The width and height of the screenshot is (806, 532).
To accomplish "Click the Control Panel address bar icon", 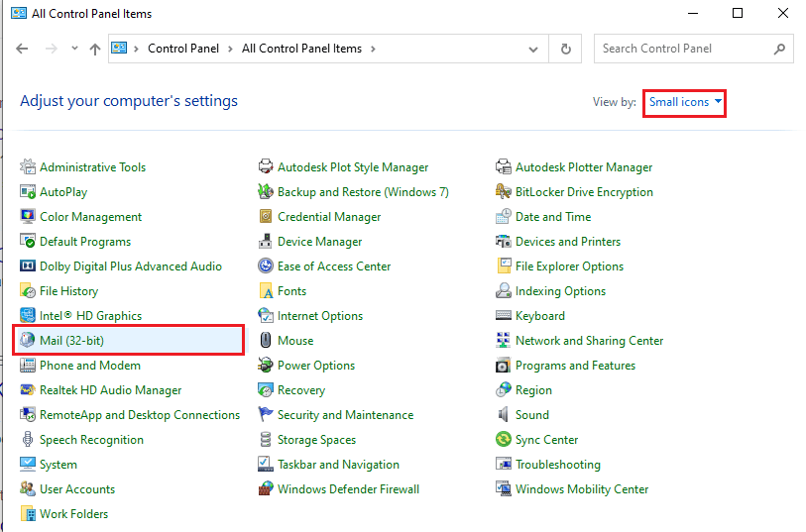I will click(x=119, y=48).
